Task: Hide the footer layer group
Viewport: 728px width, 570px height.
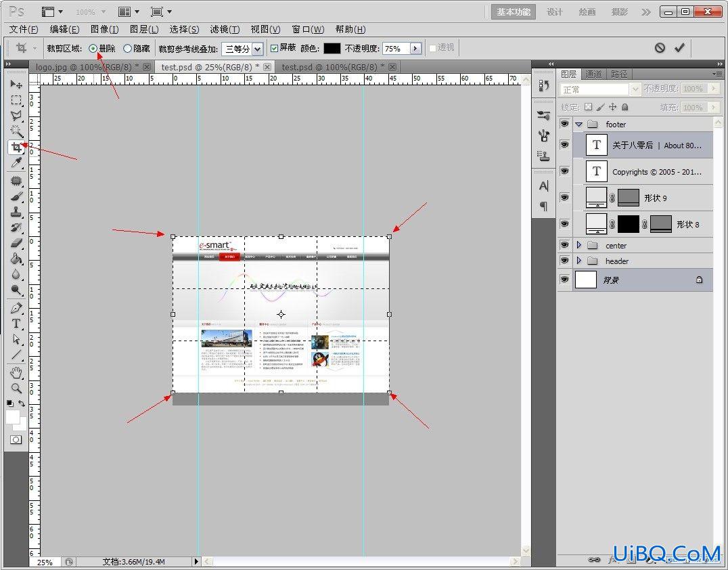Action: pos(564,124)
